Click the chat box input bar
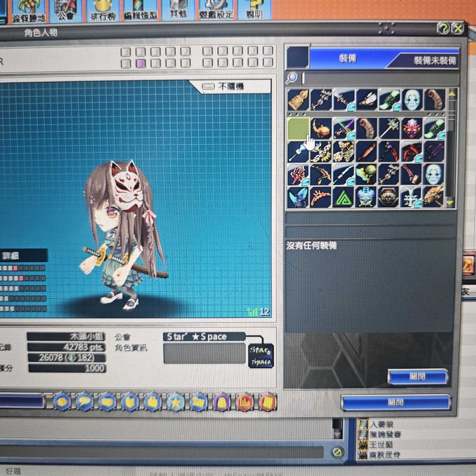The width and height of the screenshot is (476, 476). point(161,453)
